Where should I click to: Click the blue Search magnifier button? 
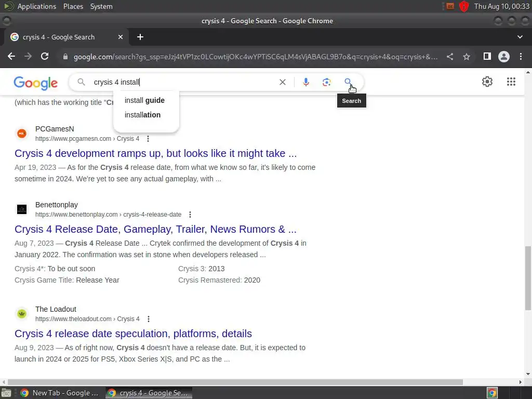pyautogui.click(x=348, y=82)
